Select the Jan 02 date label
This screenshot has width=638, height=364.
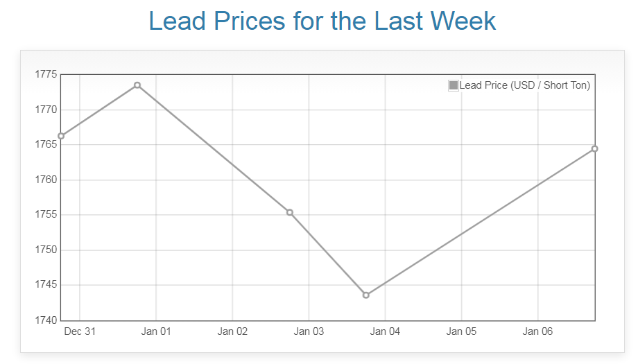tap(232, 331)
